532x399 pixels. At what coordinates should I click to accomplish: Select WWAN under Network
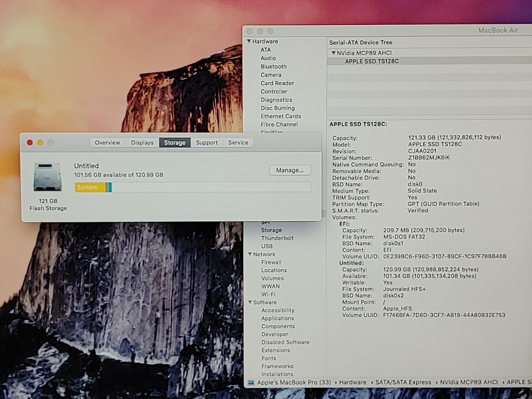270,286
